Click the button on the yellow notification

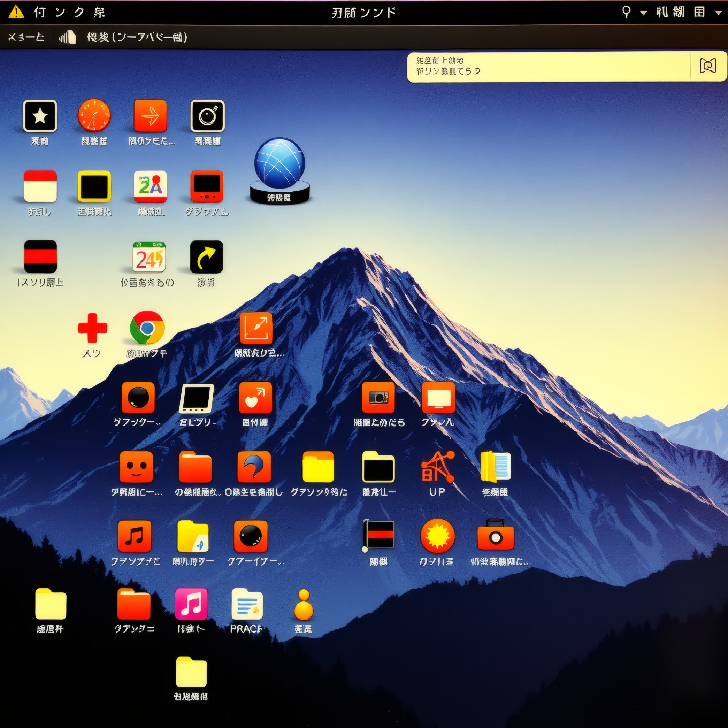[708, 66]
